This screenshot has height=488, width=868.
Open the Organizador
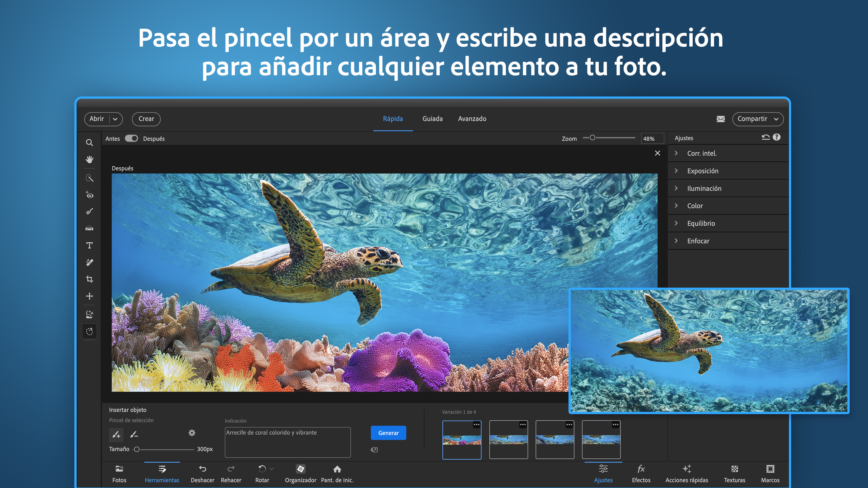301,474
